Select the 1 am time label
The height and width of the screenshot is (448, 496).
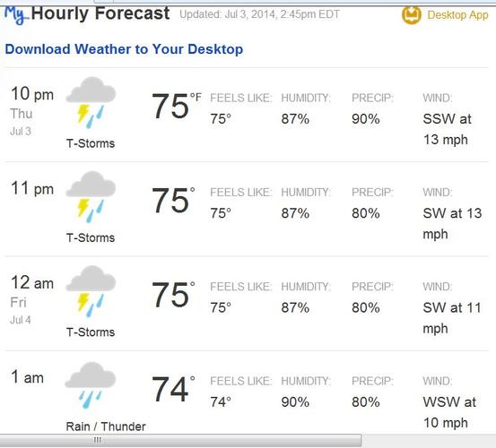27,377
